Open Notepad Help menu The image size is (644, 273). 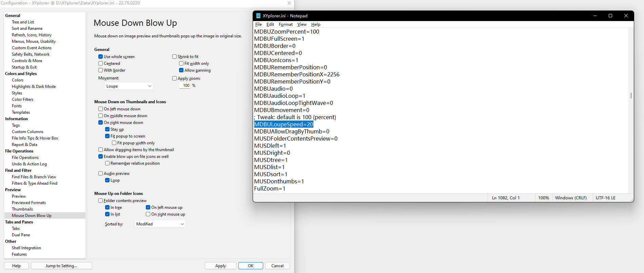(316, 24)
